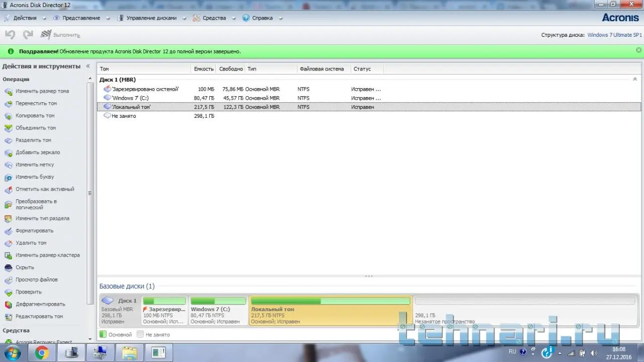Sort by the Файловая система column header

(x=324, y=69)
